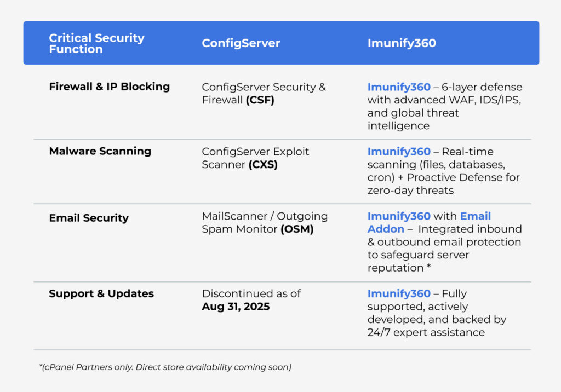Click the Imunify360 link in Support & Updates row
The height and width of the screenshot is (392, 561).
point(399,294)
